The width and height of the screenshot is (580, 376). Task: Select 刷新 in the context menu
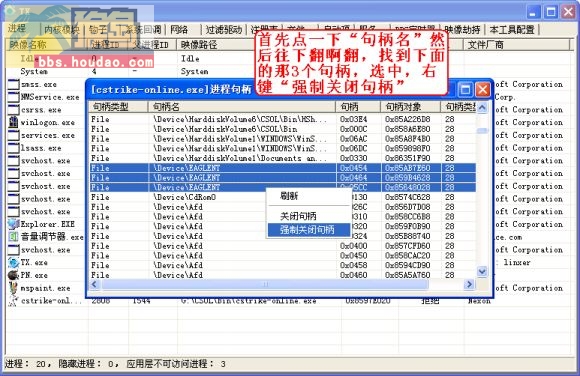289,196
